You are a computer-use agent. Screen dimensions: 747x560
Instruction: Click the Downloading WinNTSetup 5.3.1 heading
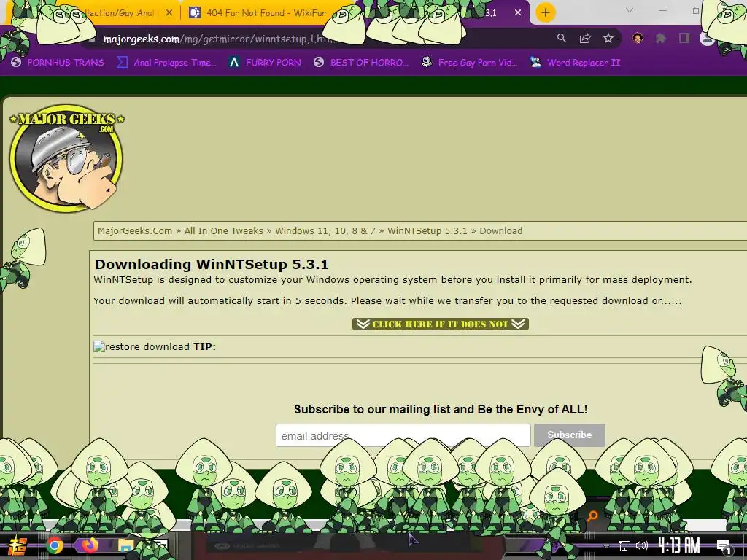212,264
